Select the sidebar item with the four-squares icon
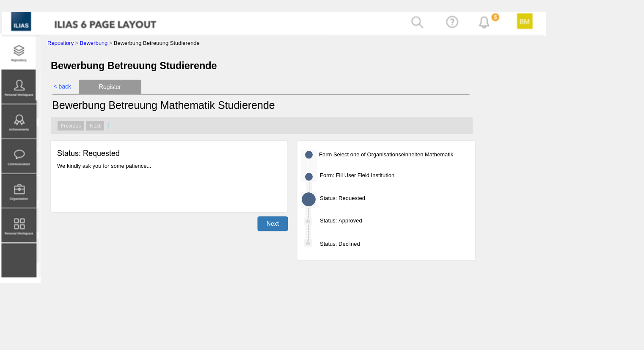This screenshot has width=644, height=350. 19,225
